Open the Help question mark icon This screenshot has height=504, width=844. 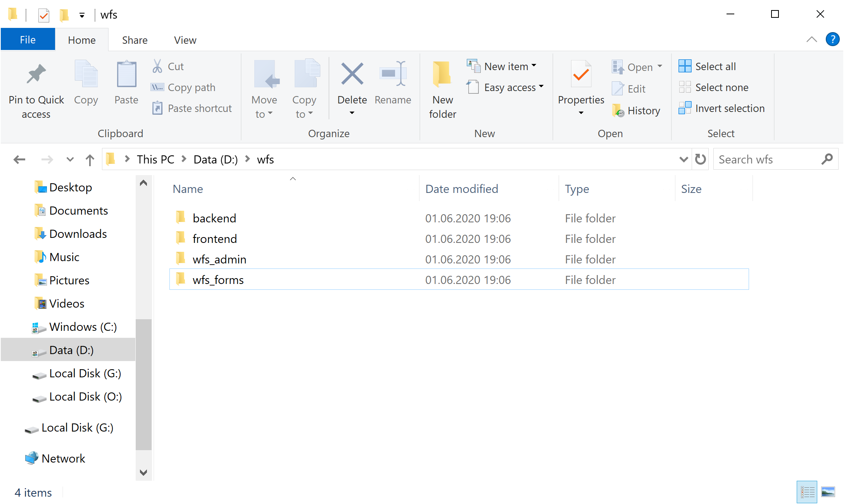[832, 40]
